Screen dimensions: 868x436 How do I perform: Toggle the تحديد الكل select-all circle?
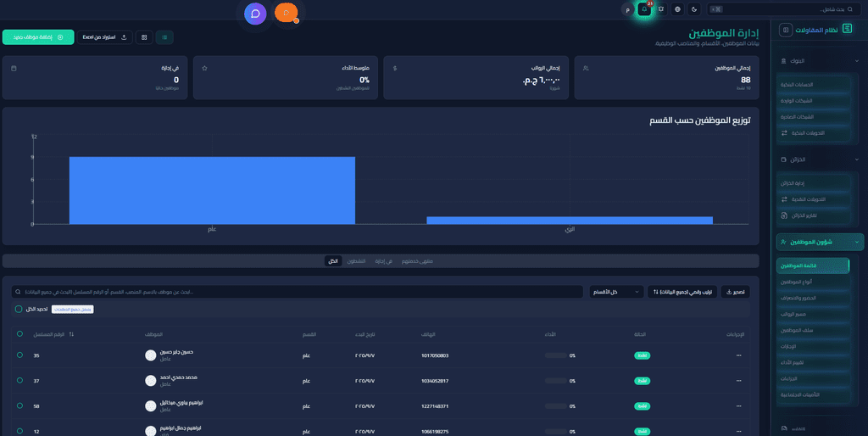coord(19,309)
